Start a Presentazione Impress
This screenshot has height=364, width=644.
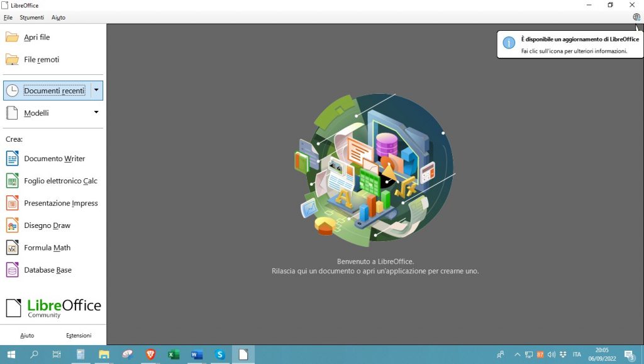61,203
